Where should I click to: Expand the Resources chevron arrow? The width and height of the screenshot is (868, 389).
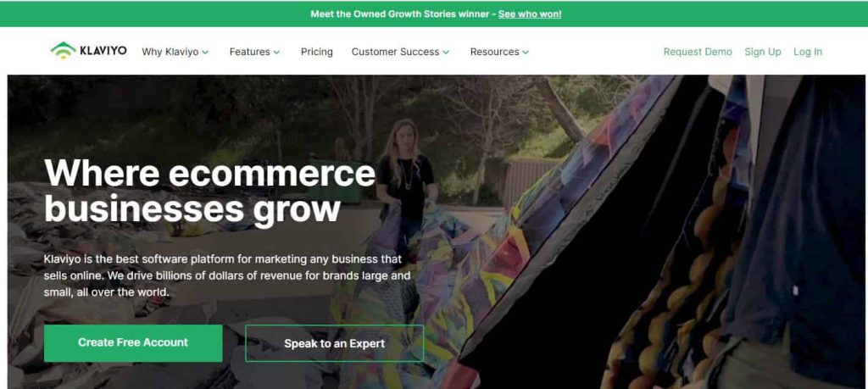pos(526,52)
